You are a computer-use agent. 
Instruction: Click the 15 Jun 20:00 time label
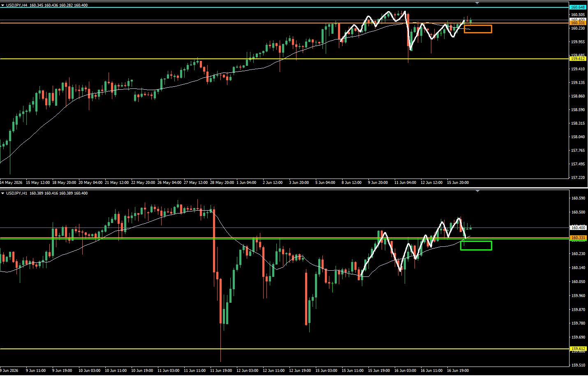click(458, 183)
